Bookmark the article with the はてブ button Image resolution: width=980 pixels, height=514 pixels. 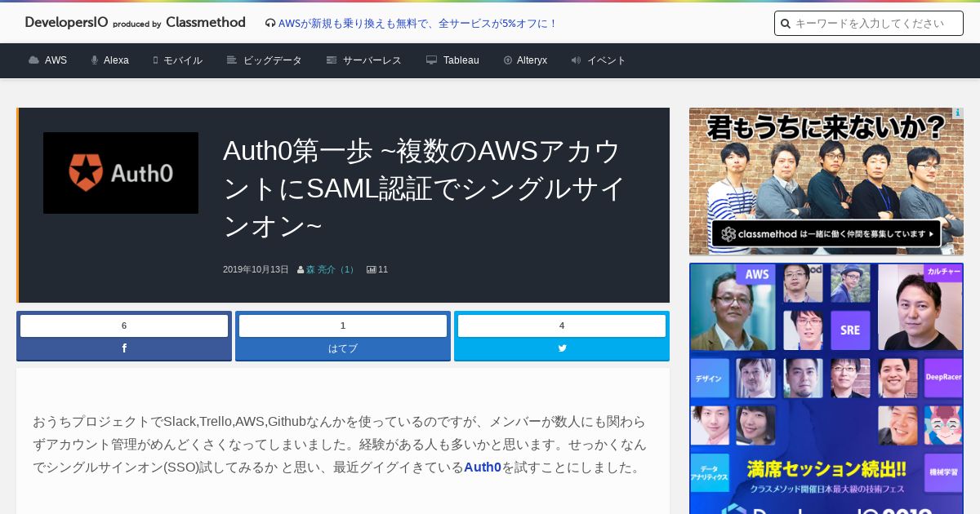pos(343,348)
